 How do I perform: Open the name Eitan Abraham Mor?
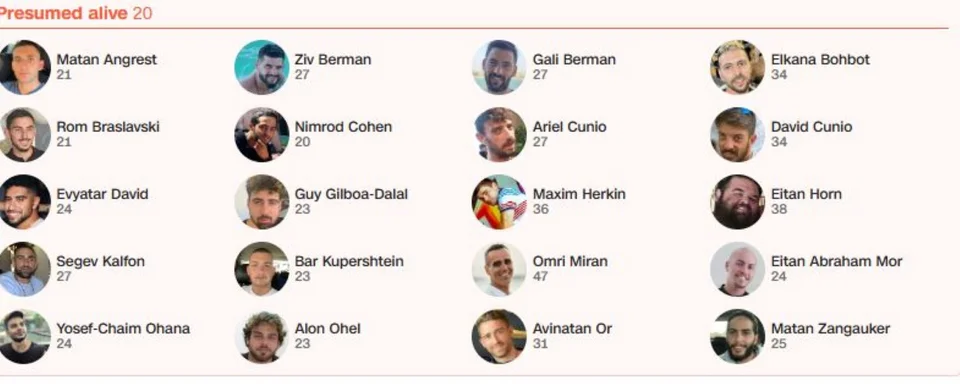(836, 262)
